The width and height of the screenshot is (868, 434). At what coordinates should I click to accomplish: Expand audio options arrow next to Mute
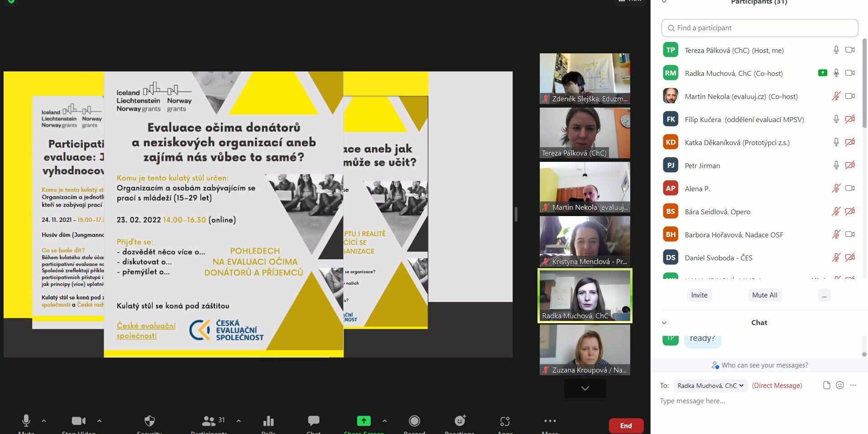coord(44,421)
